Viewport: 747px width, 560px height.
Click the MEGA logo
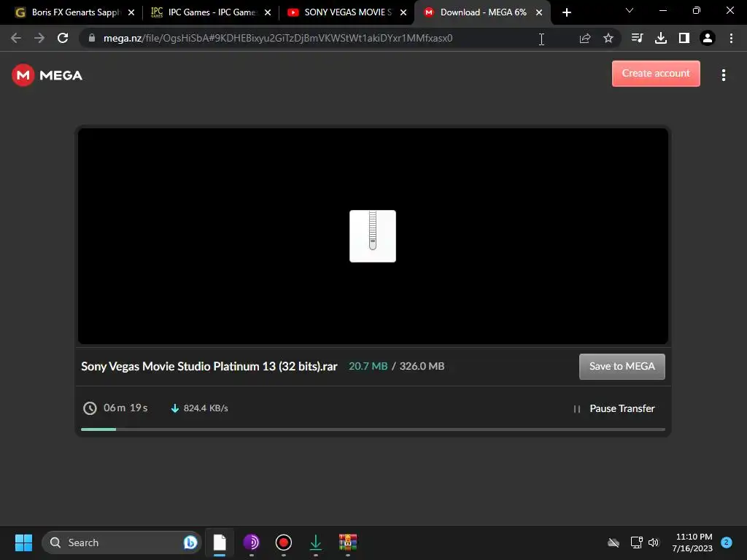click(47, 75)
